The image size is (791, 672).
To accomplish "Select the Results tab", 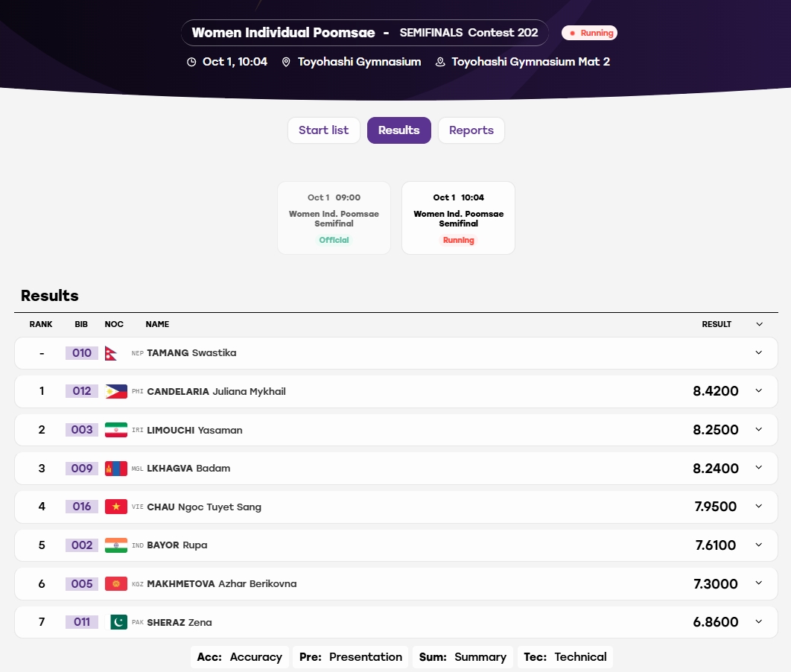I will click(x=399, y=130).
